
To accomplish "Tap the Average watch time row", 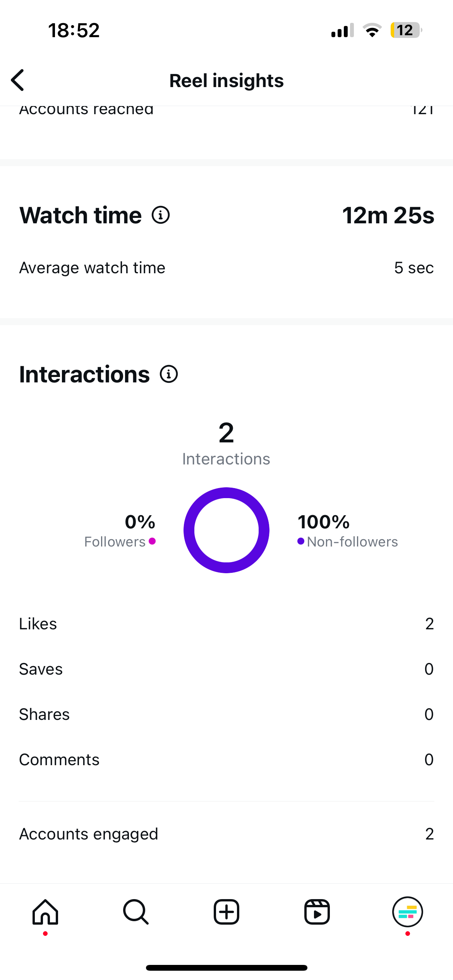I will (226, 268).
